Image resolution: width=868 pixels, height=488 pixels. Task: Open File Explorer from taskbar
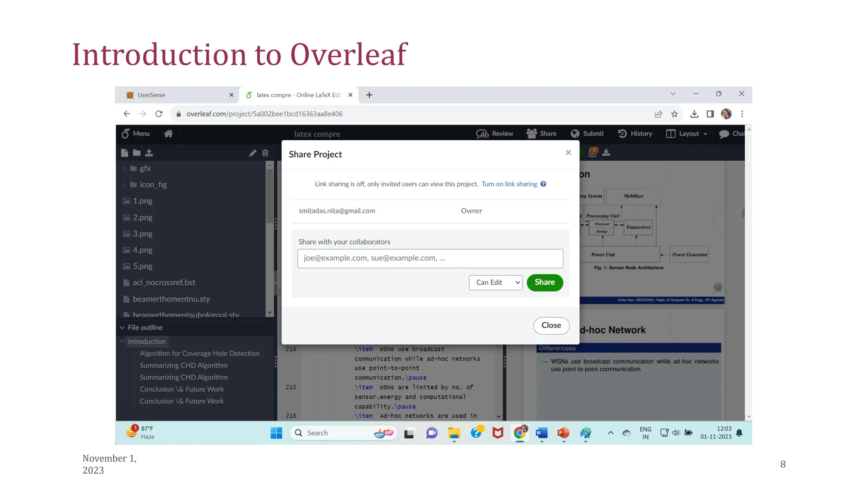click(454, 433)
